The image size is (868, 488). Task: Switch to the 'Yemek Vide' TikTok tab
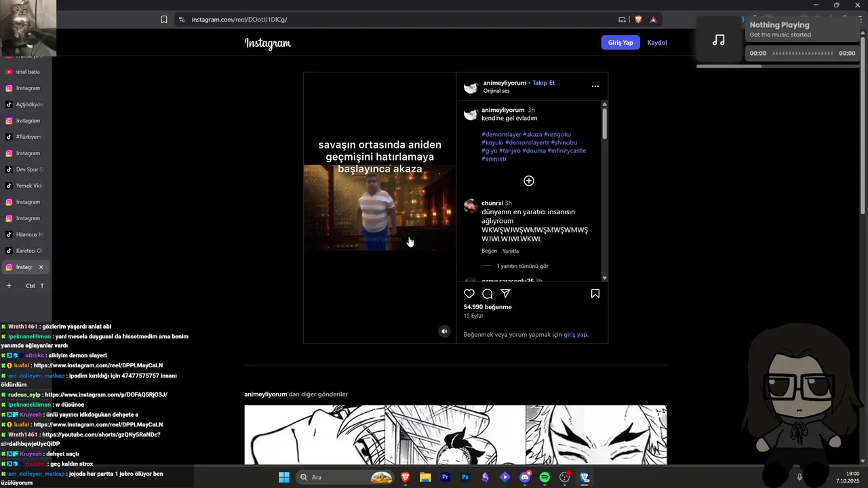coord(26,186)
